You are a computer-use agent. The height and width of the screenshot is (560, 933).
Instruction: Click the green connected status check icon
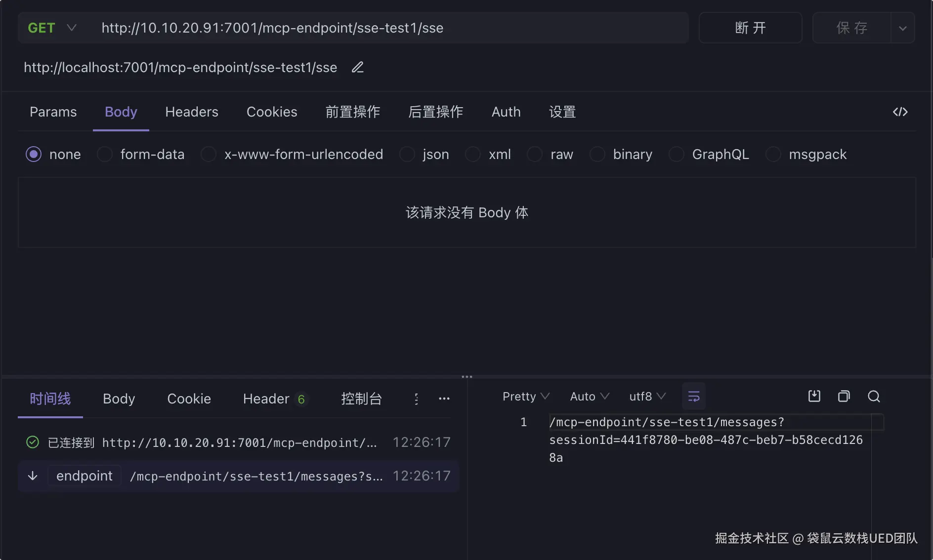(x=33, y=442)
